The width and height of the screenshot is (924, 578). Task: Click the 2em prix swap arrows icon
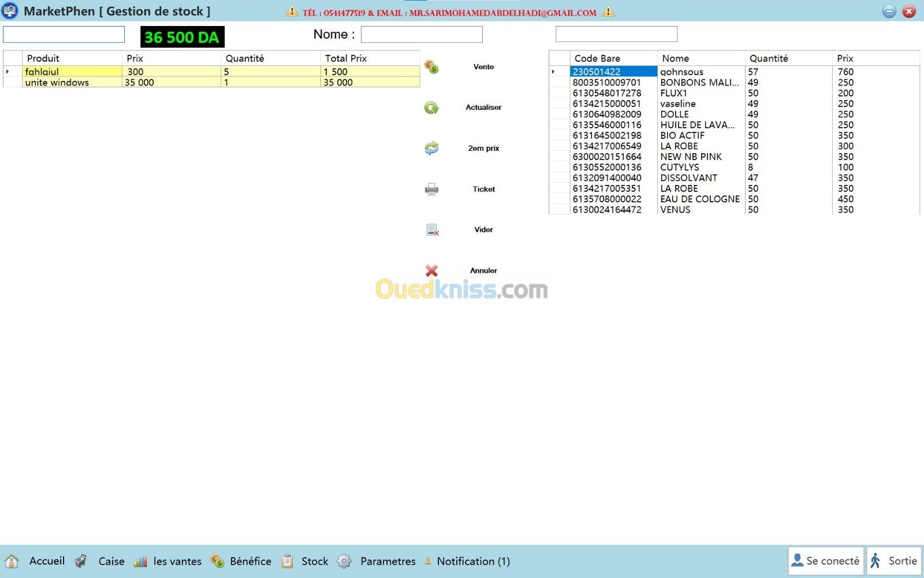431,149
